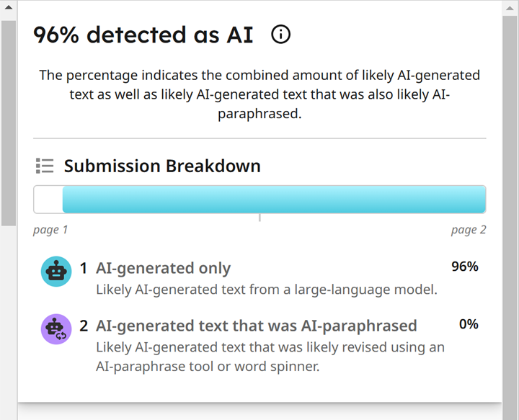Click the left vertical scrollbar thumb
This screenshot has height=420, width=519.
[x=9, y=123]
